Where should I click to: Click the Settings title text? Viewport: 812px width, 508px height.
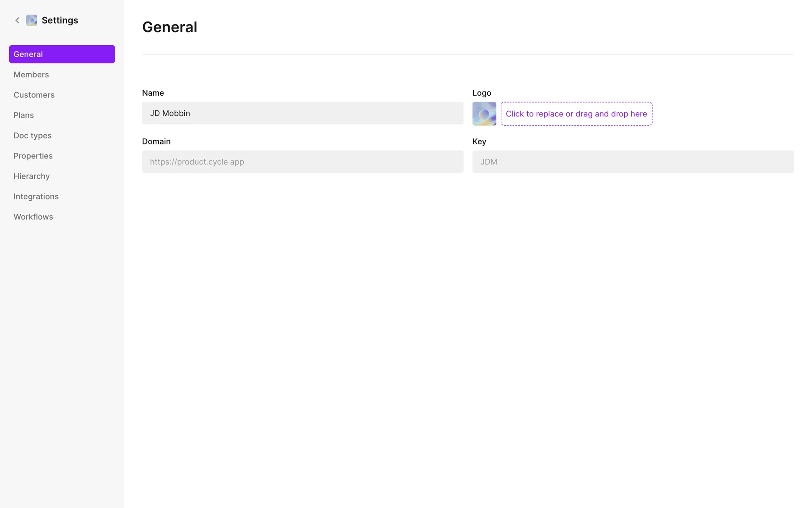pos(60,20)
